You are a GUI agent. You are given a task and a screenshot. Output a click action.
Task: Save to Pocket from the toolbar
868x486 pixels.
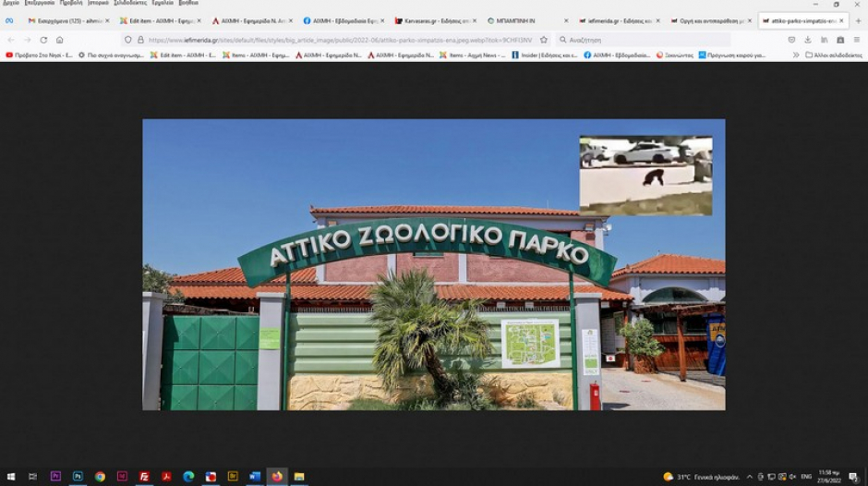791,40
